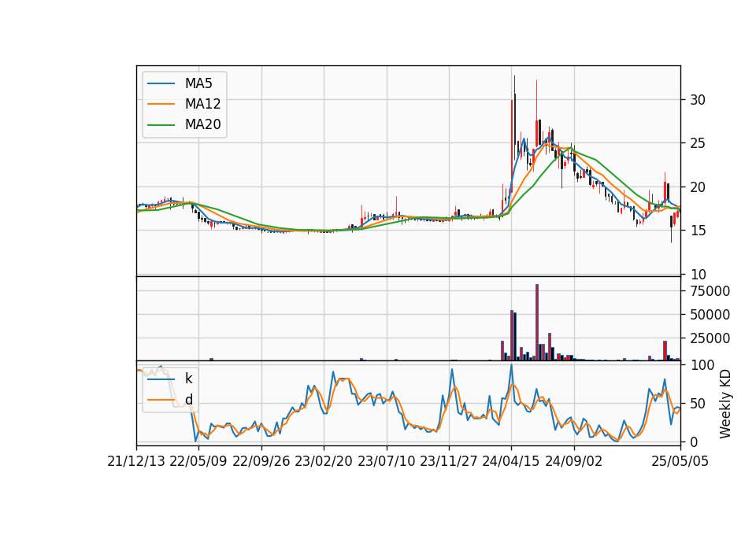756x543 pixels.
Task: Click the blue MA5 legend line sample
Action: (x=161, y=83)
